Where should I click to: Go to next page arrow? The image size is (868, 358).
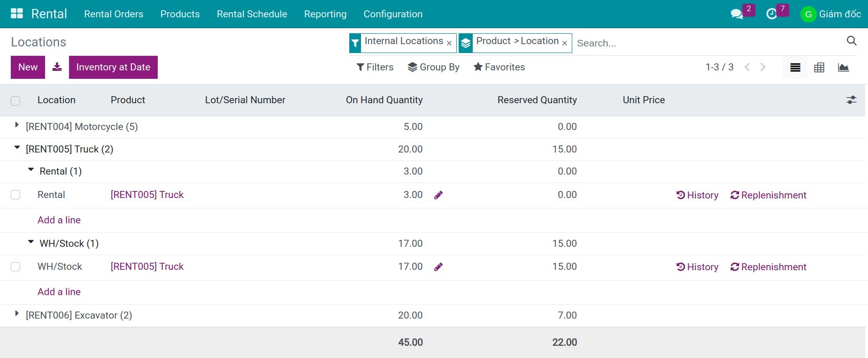(763, 67)
